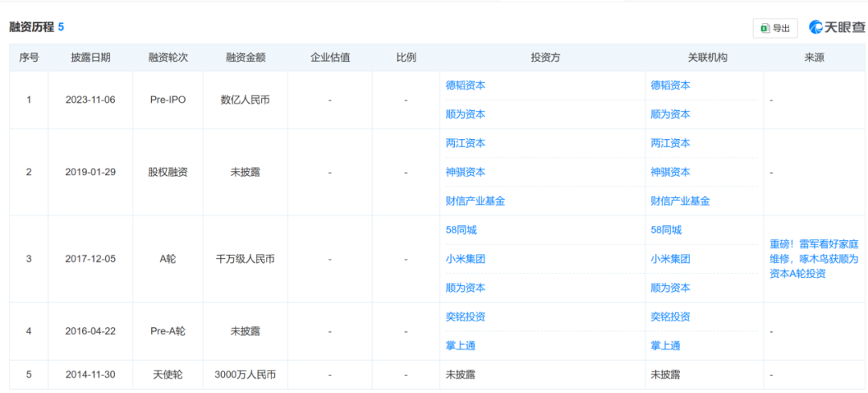Click the 3000万人民币 amount cell

pyautogui.click(x=245, y=375)
